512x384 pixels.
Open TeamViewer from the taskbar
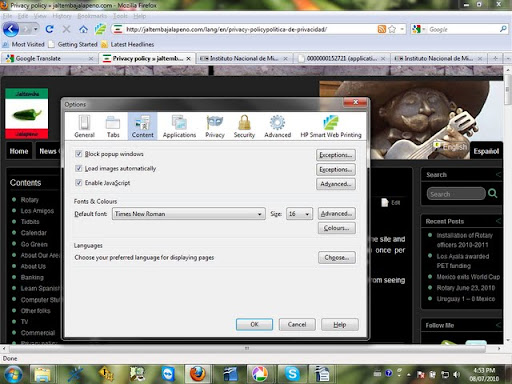click(x=168, y=374)
